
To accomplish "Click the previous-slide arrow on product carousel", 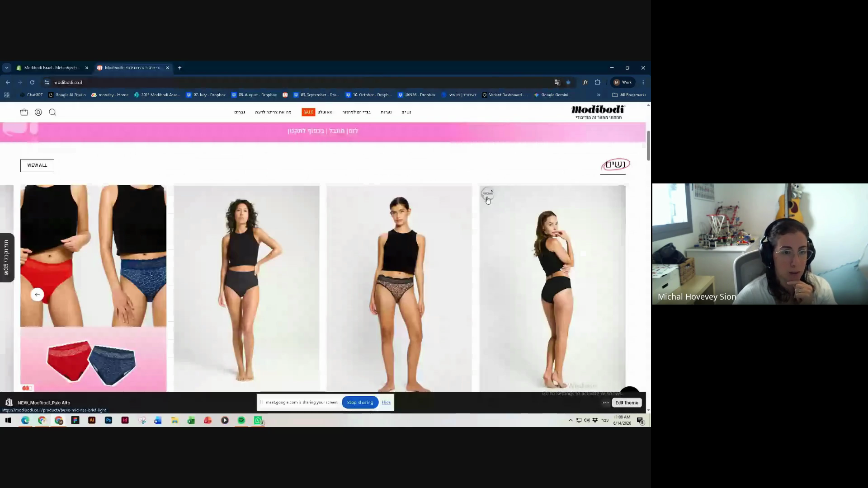I will [x=38, y=295].
